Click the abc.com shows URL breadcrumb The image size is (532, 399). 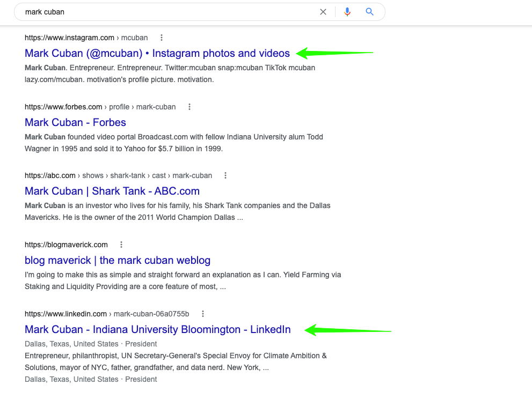(118, 175)
